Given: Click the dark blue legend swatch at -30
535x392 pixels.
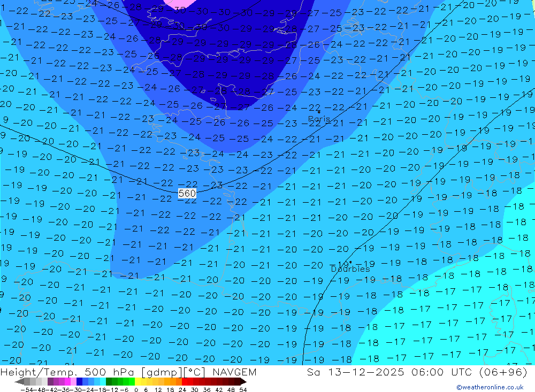Looking at the screenshot, I should coord(79,382).
